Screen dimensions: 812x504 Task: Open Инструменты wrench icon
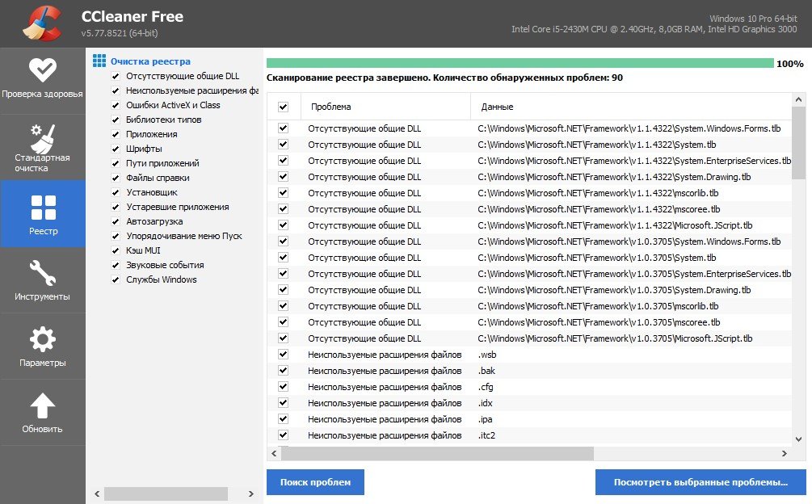pyautogui.click(x=42, y=272)
